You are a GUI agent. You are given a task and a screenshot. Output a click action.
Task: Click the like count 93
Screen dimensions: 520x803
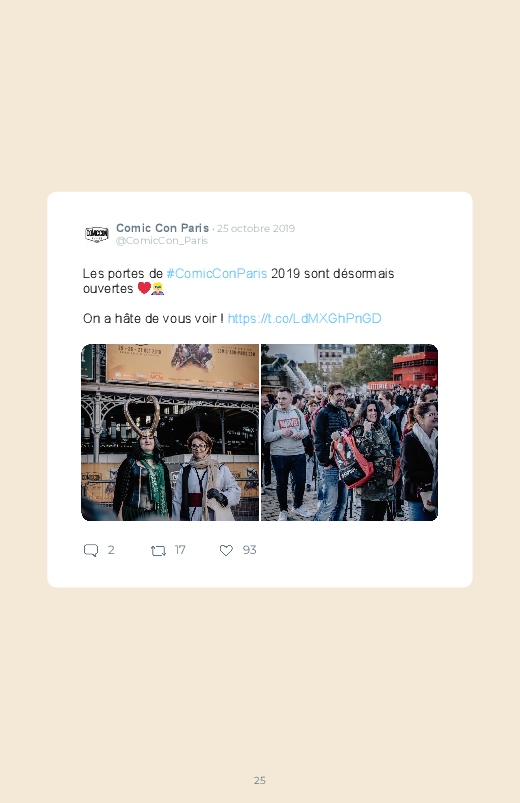click(x=249, y=550)
